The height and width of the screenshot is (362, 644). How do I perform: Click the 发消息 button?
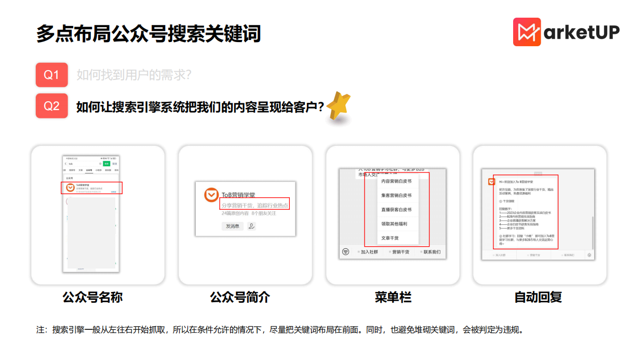tap(233, 226)
